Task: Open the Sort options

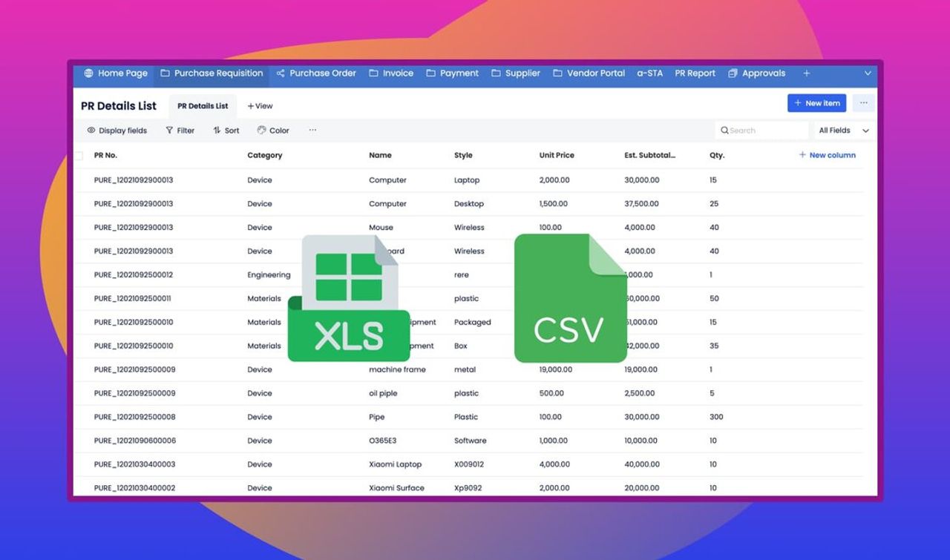Action: (x=226, y=131)
